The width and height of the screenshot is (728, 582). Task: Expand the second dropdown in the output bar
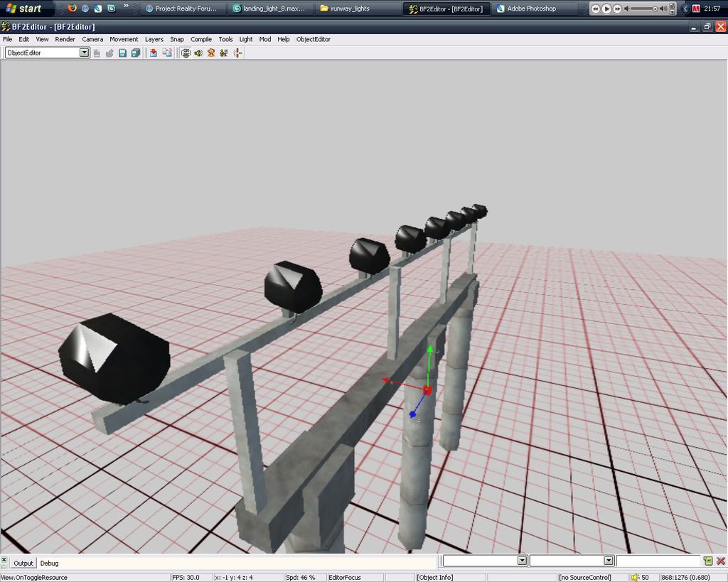point(609,561)
